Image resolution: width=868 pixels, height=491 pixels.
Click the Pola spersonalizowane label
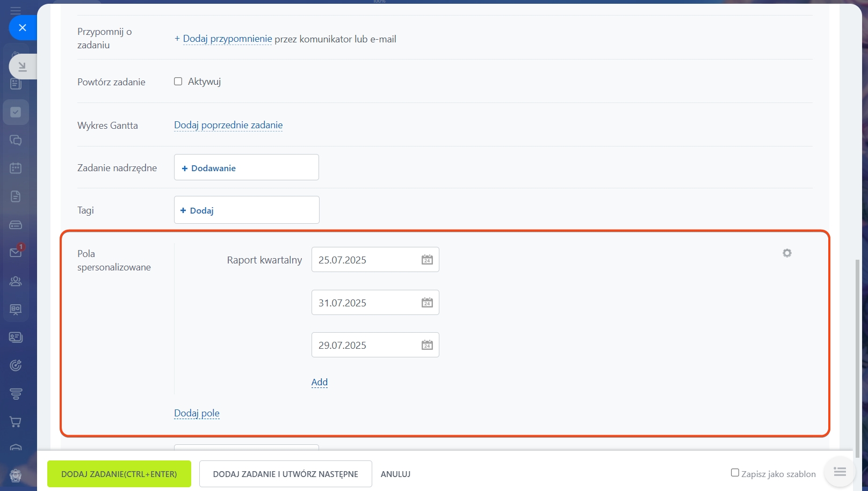click(x=114, y=260)
